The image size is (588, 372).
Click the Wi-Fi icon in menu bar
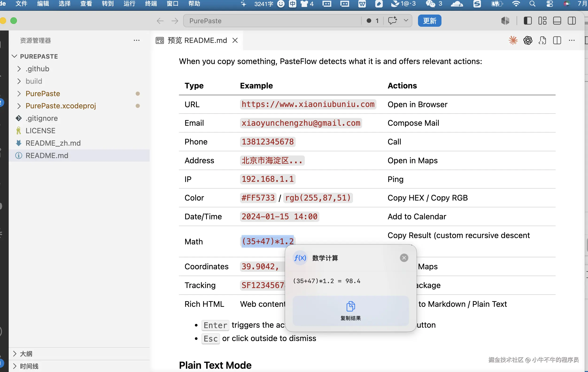pos(516,4)
